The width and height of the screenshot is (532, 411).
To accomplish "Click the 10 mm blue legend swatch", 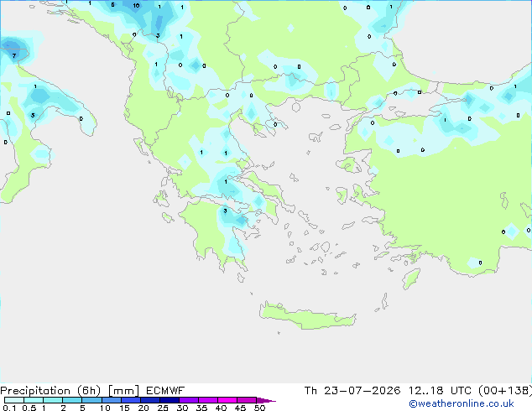I will coord(112,400).
